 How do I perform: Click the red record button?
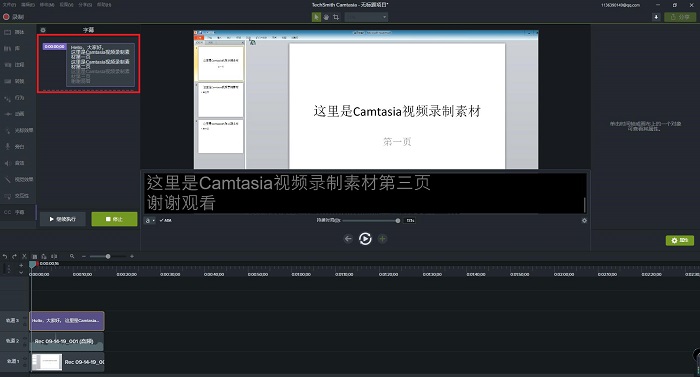click(6, 17)
